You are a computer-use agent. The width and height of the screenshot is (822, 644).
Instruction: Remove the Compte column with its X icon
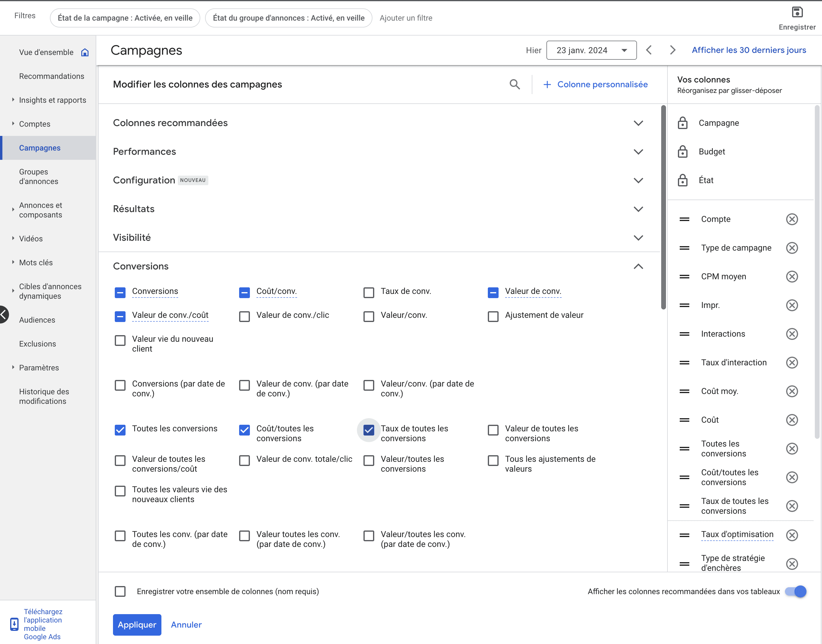pos(792,219)
